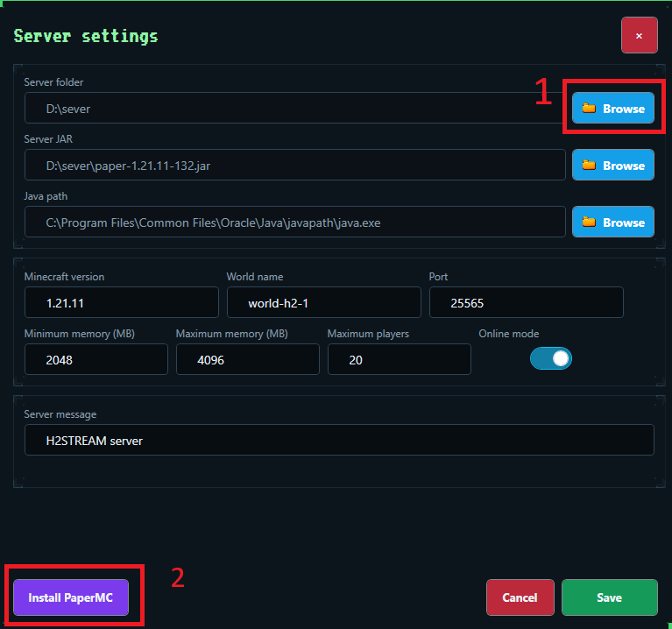This screenshot has height=629, width=672.
Task: Click the Maximum memory (MB) label
Action: (232, 334)
